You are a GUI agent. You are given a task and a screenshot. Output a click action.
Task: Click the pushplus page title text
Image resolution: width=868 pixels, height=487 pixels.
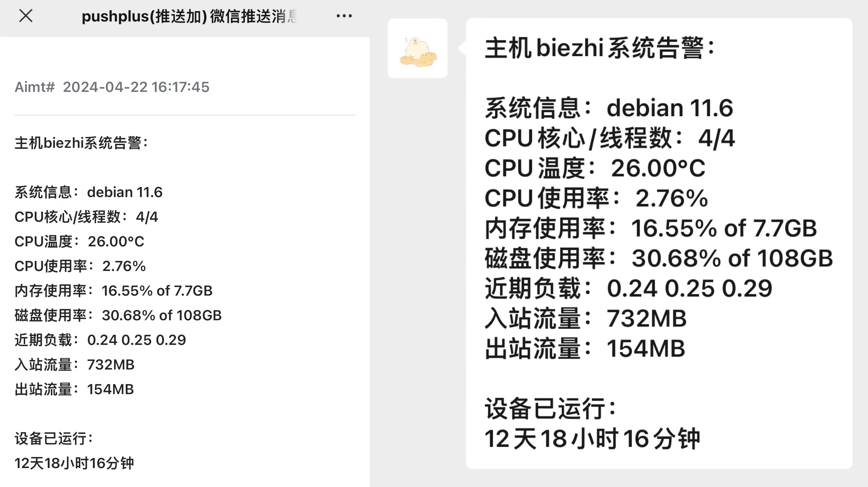tap(189, 16)
